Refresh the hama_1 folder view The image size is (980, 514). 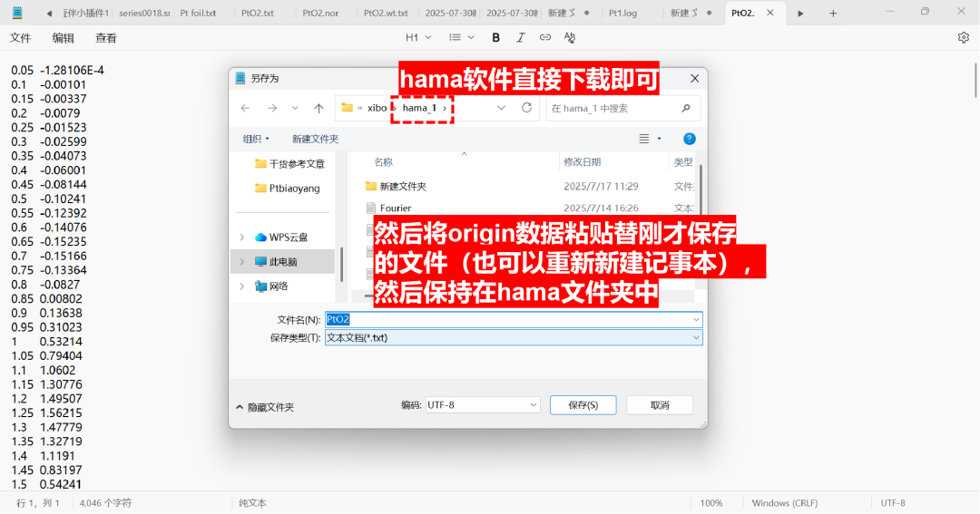[527, 107]
